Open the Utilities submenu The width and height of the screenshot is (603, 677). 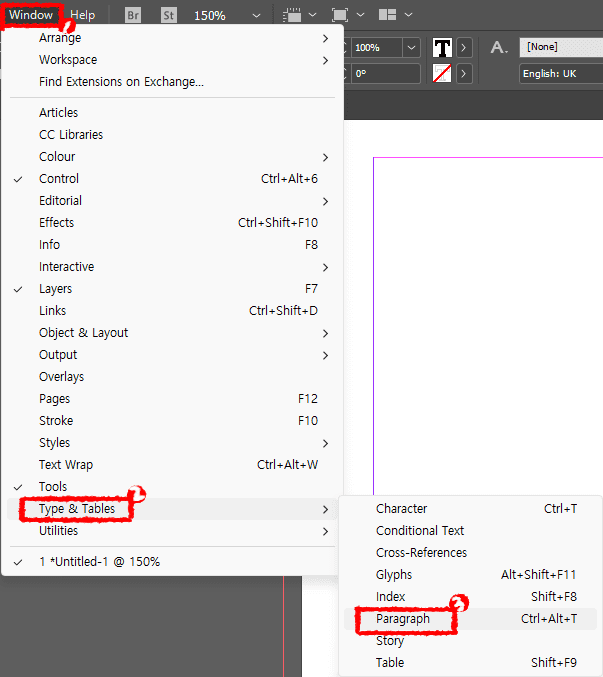tap(172, 531)
